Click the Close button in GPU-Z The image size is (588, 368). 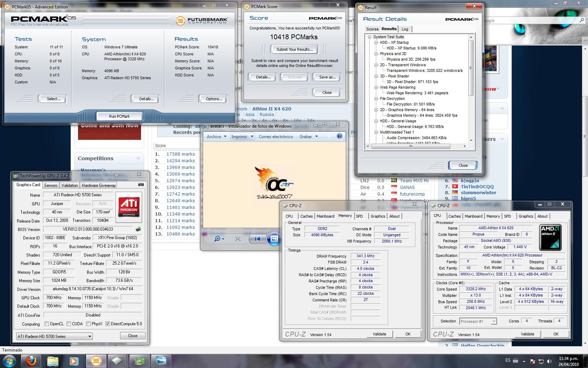(x=133, y=336)
